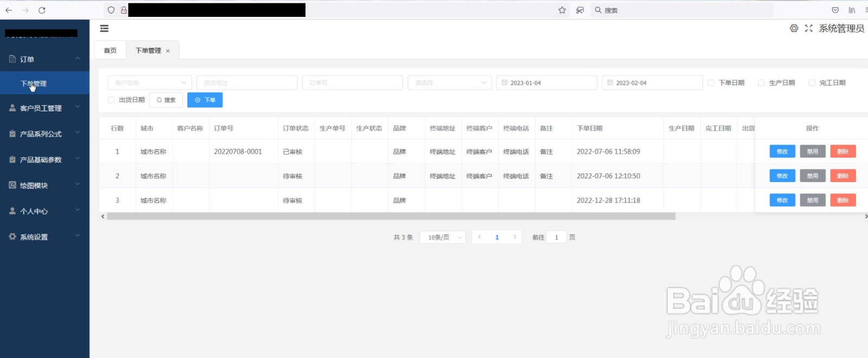Click the 2023-02-04 end date field
The height and width of the screenshot is (358, 868).
(653, 83)
